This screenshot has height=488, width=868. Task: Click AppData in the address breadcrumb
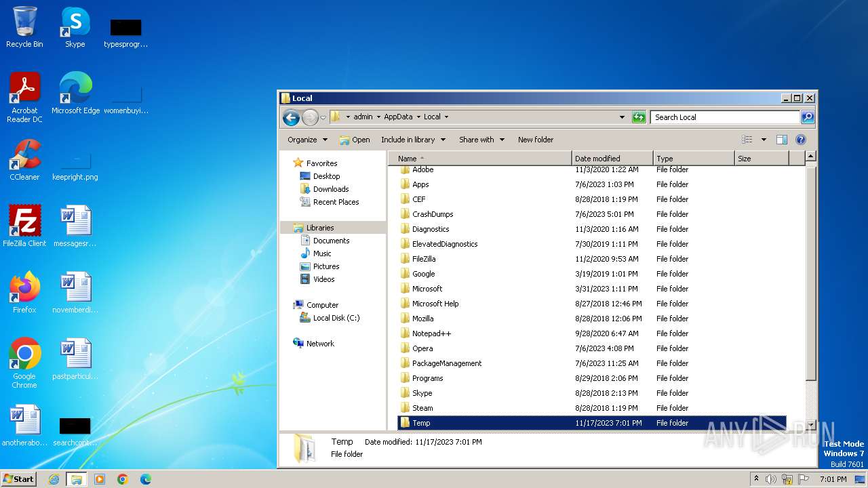(x=398, y=117)
